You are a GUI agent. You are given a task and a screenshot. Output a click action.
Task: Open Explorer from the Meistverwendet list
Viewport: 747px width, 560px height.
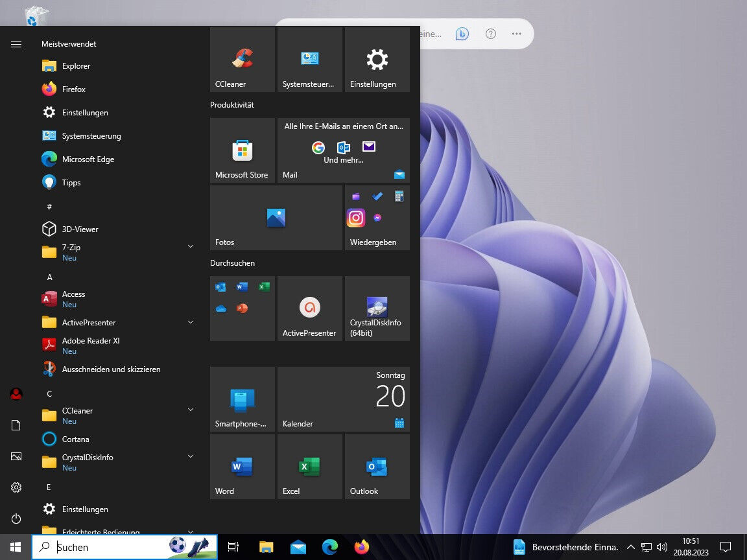118,65
